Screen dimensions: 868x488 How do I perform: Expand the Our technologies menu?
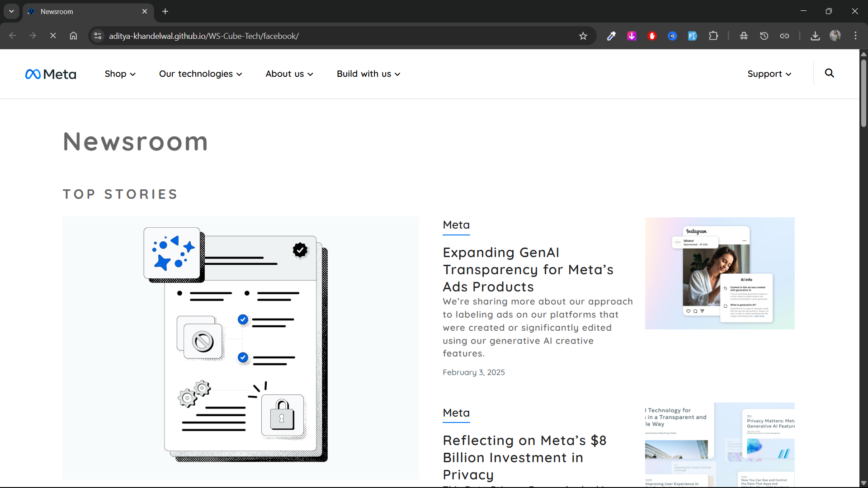(200, 74)
